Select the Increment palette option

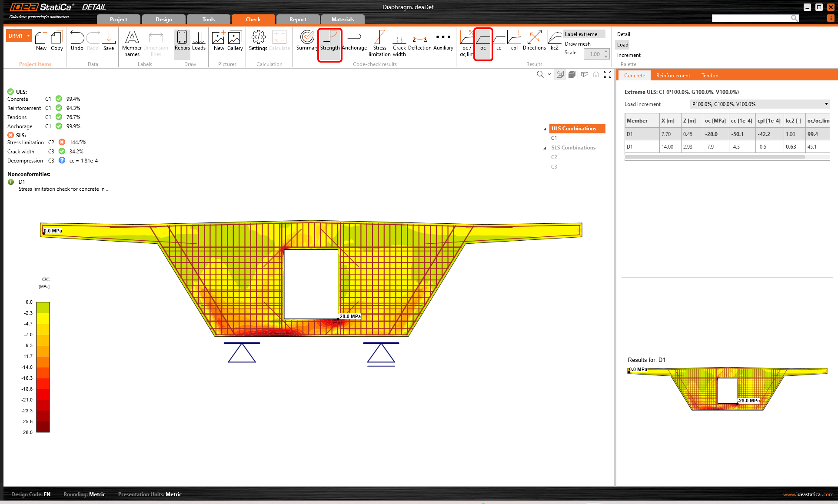tap(628, 55)
